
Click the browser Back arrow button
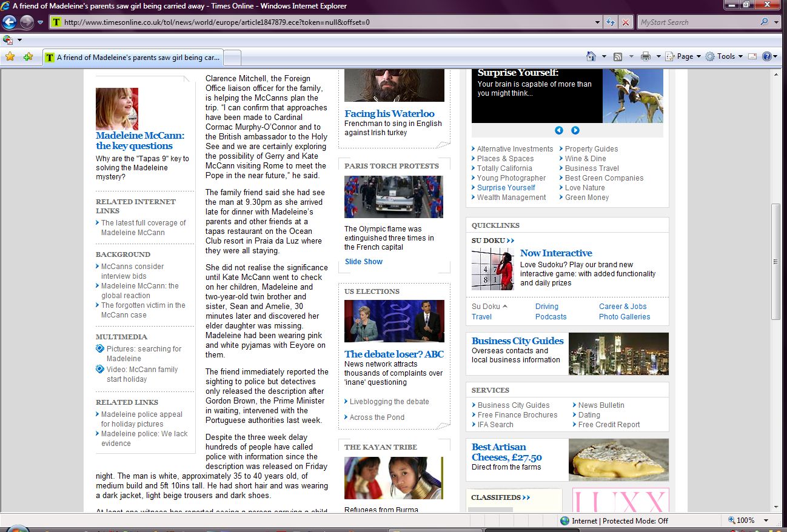pos(9,22)
